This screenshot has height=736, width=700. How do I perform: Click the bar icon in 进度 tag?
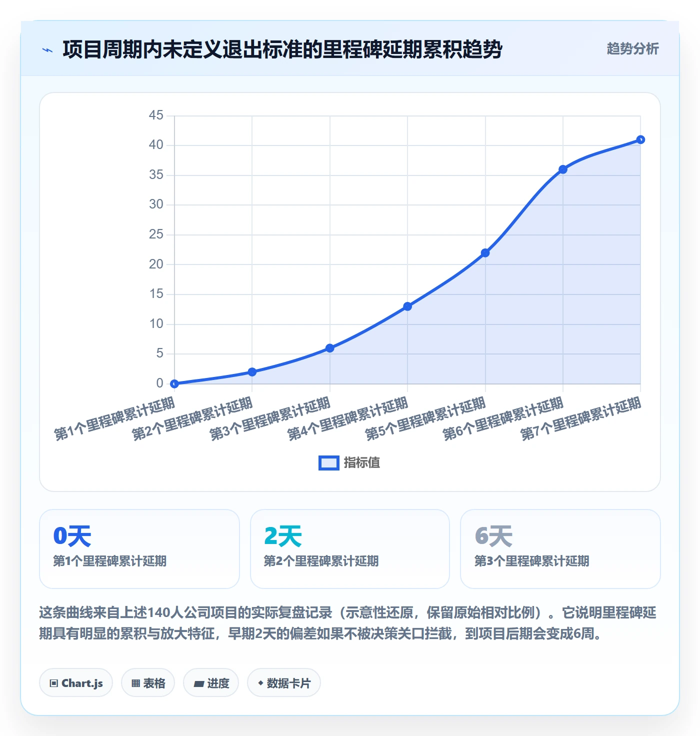(198, 684)
